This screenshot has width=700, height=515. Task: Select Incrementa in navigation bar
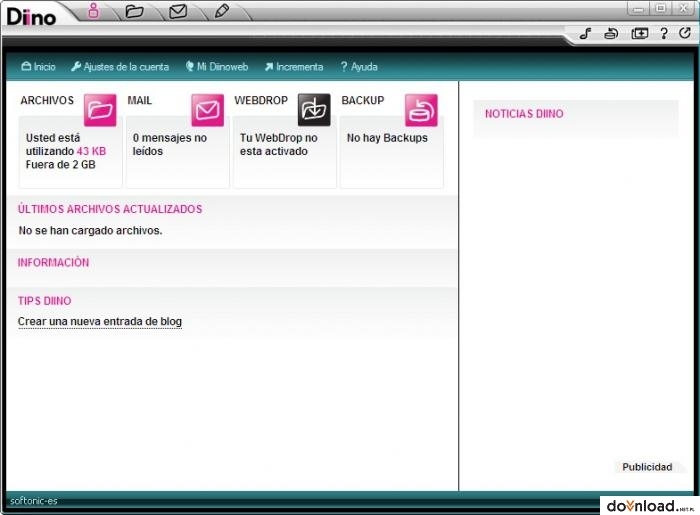[x=294, y=67]
